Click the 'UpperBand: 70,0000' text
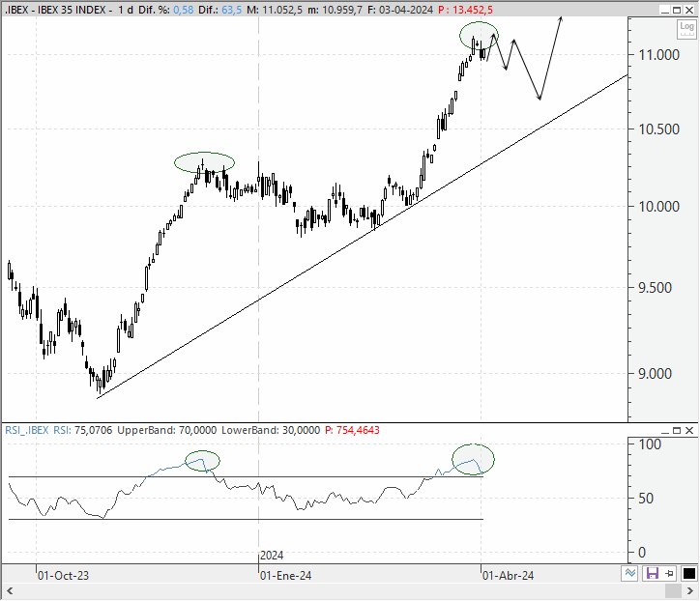This screenshot has width=700, height=601. point(166,430)
